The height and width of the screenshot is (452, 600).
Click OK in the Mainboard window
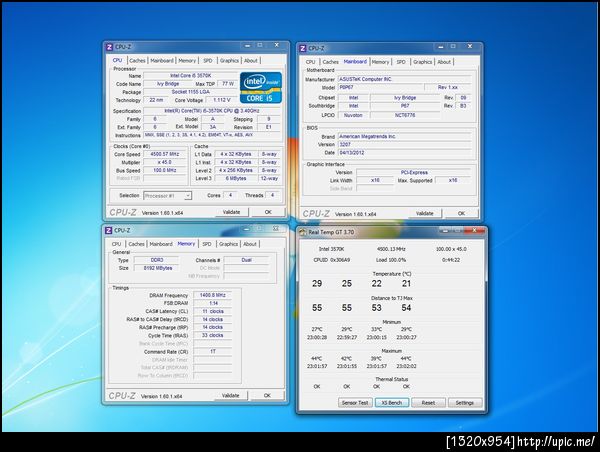tap(461, 213)
